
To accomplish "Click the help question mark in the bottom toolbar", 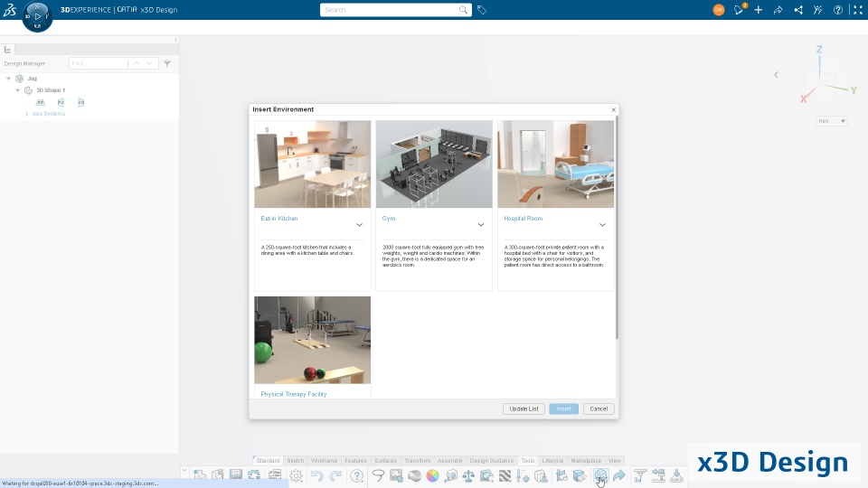I will (357, 476).
